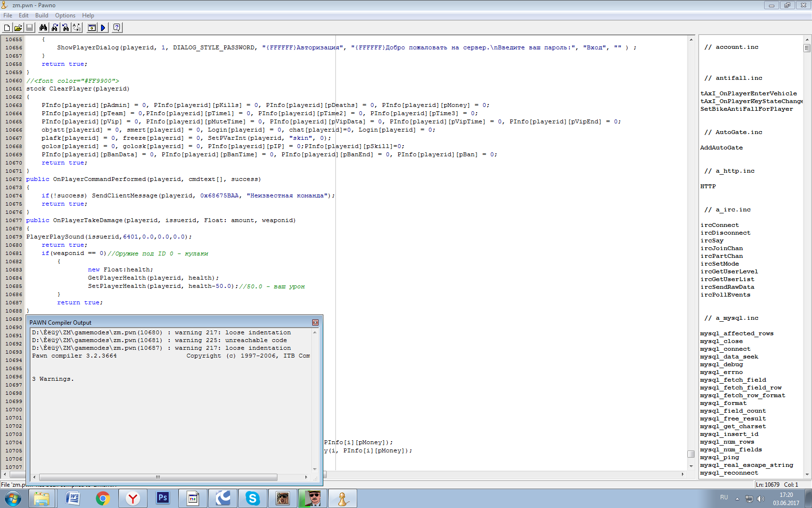Click the code editor vertical scrollbar thumb
Screen dimensions: 812x508
[x=691, y=454]
